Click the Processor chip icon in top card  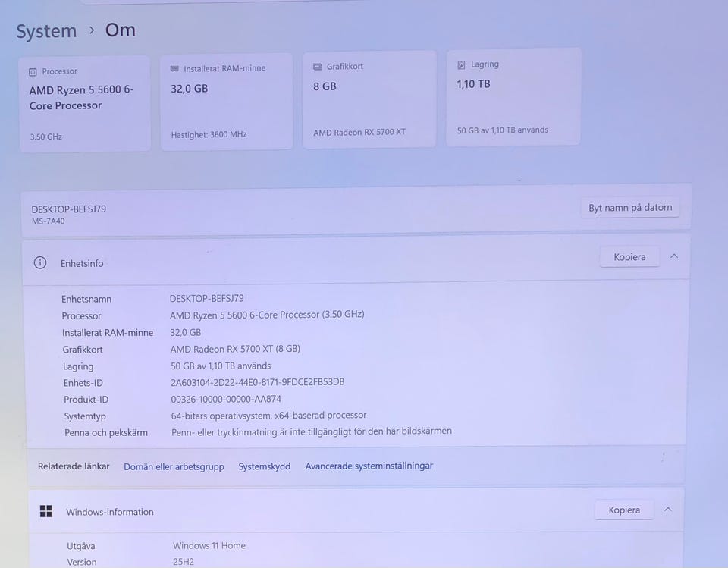click(33, 72)
